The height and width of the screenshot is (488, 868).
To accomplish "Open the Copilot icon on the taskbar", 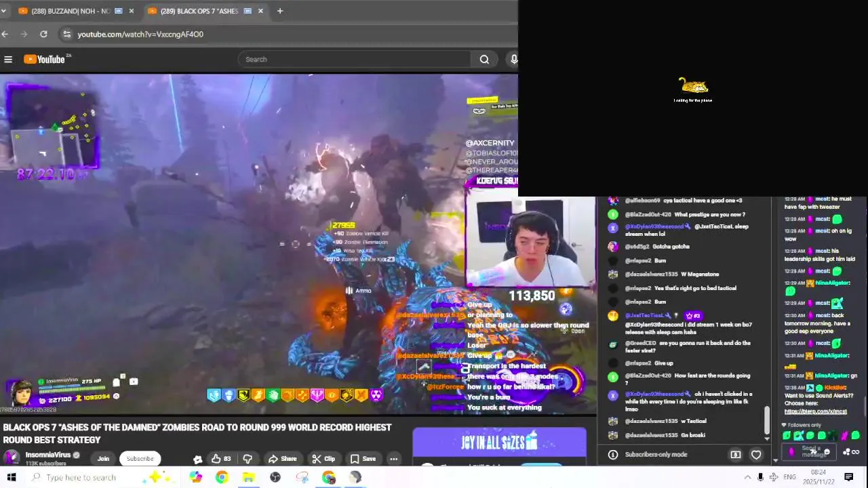I will (195, 477).
